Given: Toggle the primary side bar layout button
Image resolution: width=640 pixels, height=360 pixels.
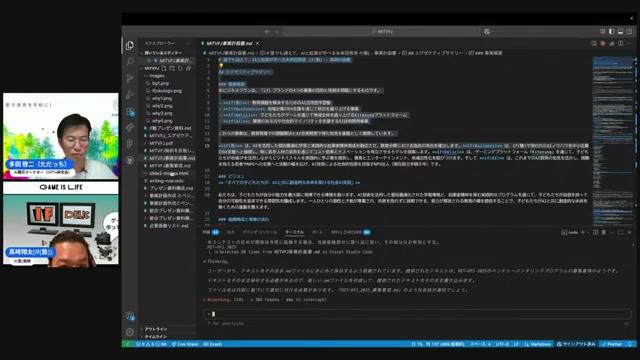Looking at the screenshot, I should click(611, 31).
